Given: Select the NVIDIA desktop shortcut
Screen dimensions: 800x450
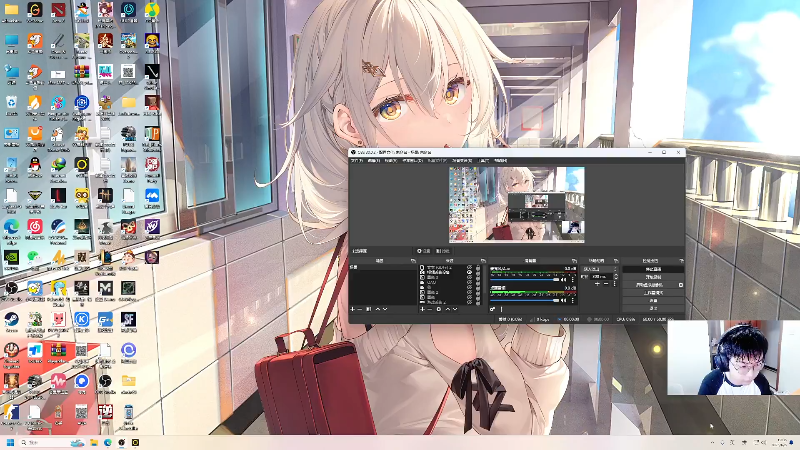Looking at the screenshot, I should point(11,259).
